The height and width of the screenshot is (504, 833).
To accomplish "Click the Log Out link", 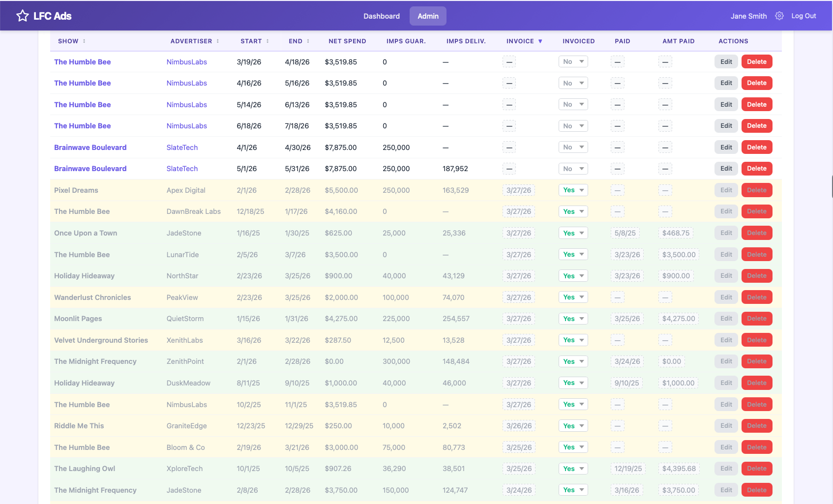I will [803, 16].
